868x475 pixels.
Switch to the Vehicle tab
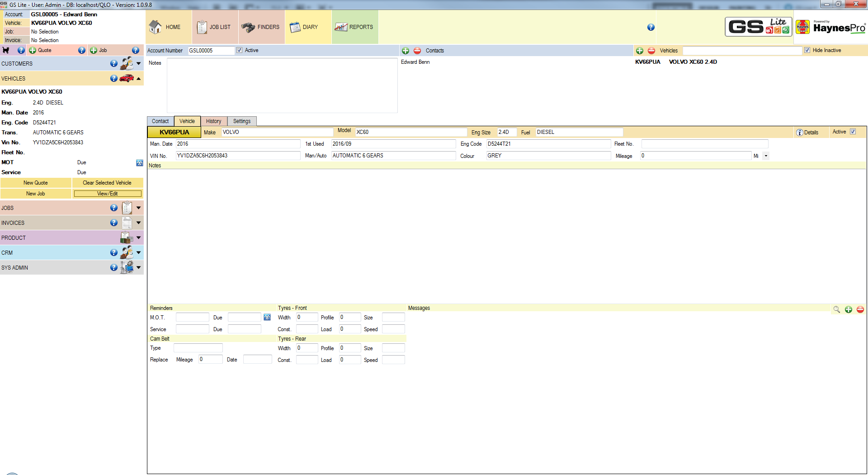[187, 121]
